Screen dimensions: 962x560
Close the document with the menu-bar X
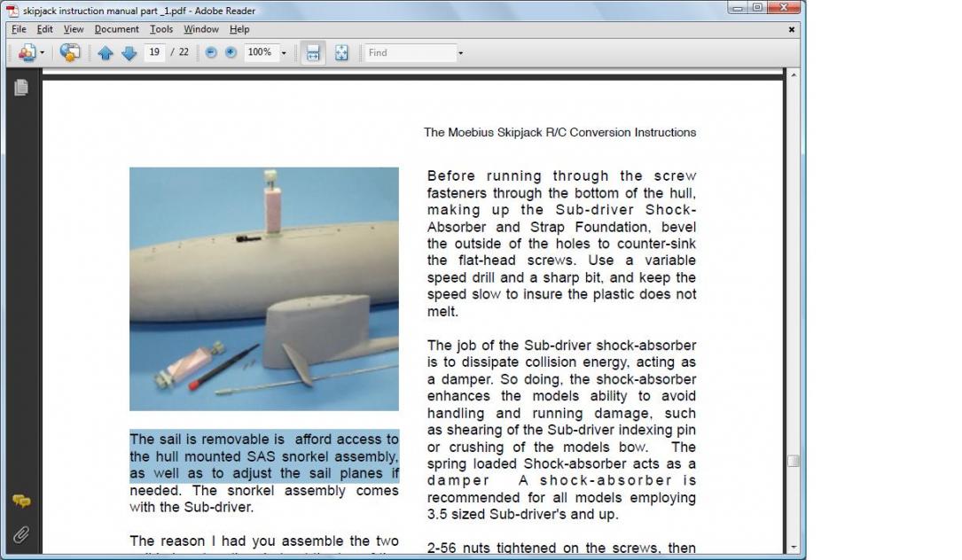click(792, 29)
